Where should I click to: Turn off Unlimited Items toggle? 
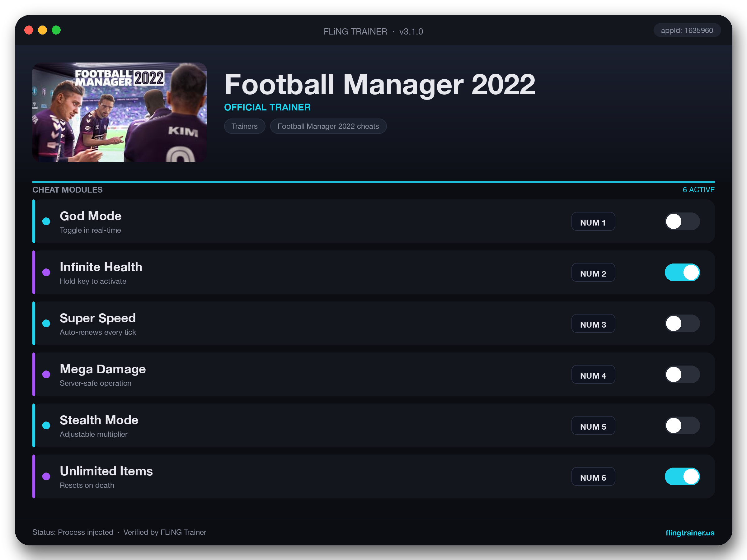tap(682, 476)
